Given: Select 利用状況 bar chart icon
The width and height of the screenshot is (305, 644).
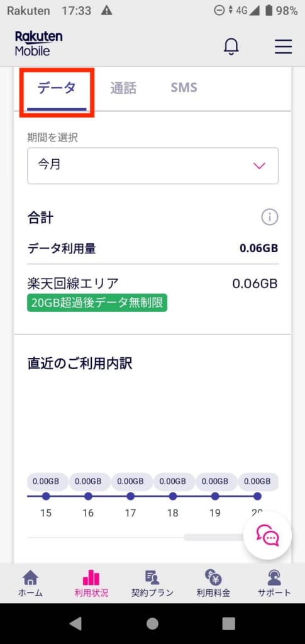Looking at the screenshot, I should click(x=91, y=583).
